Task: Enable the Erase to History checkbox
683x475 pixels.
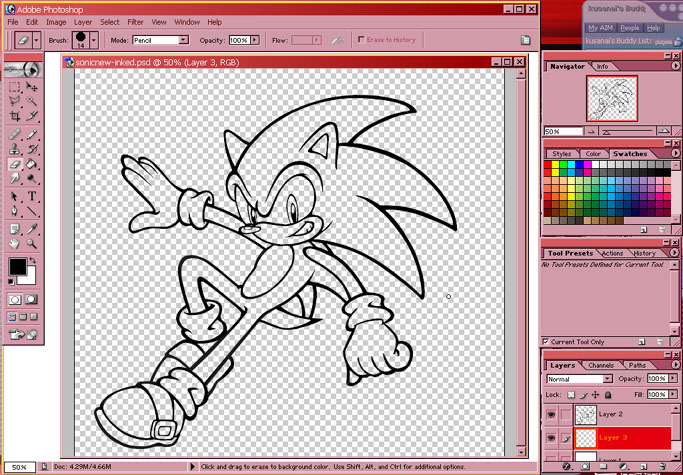Action: click(x=361, y=40)
